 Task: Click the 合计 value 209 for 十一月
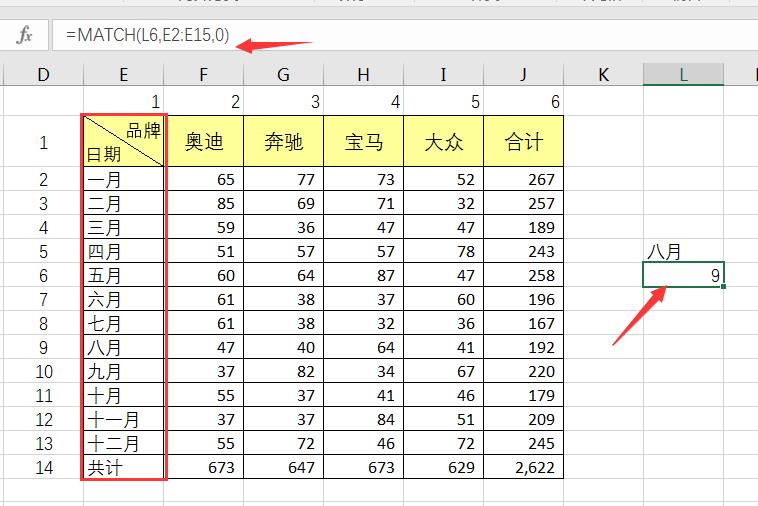tap(524, 419)
